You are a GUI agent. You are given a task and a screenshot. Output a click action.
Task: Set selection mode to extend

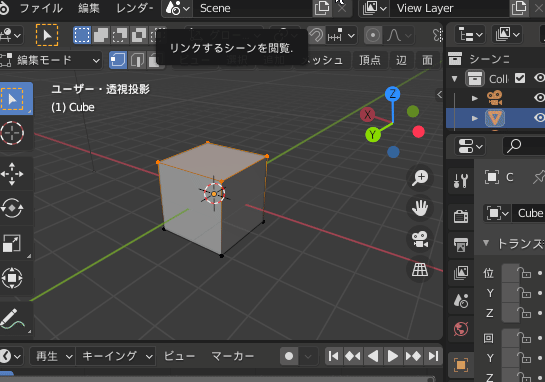(101, 35)
